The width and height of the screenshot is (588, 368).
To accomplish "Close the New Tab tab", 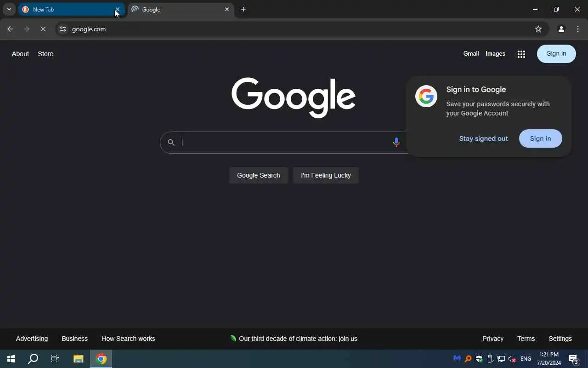I will tap(118, 9).
